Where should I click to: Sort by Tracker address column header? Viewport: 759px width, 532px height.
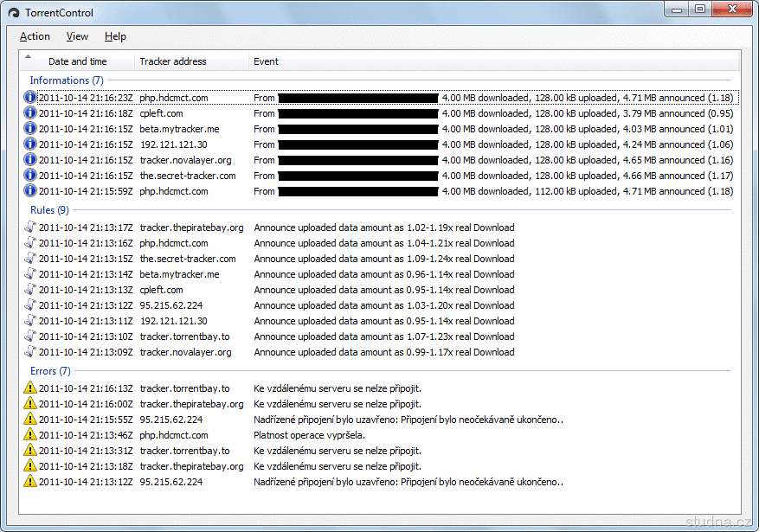[173, 61]
